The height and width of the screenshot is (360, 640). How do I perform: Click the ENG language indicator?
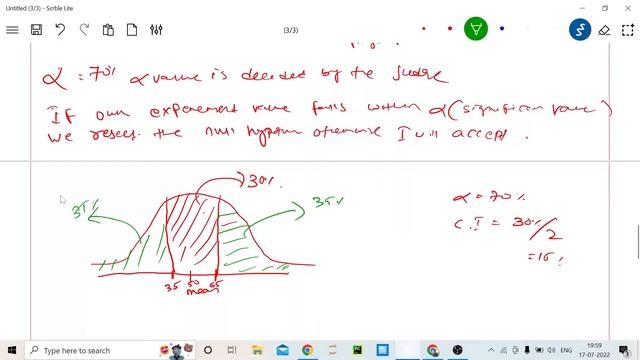tap(566, 350)
